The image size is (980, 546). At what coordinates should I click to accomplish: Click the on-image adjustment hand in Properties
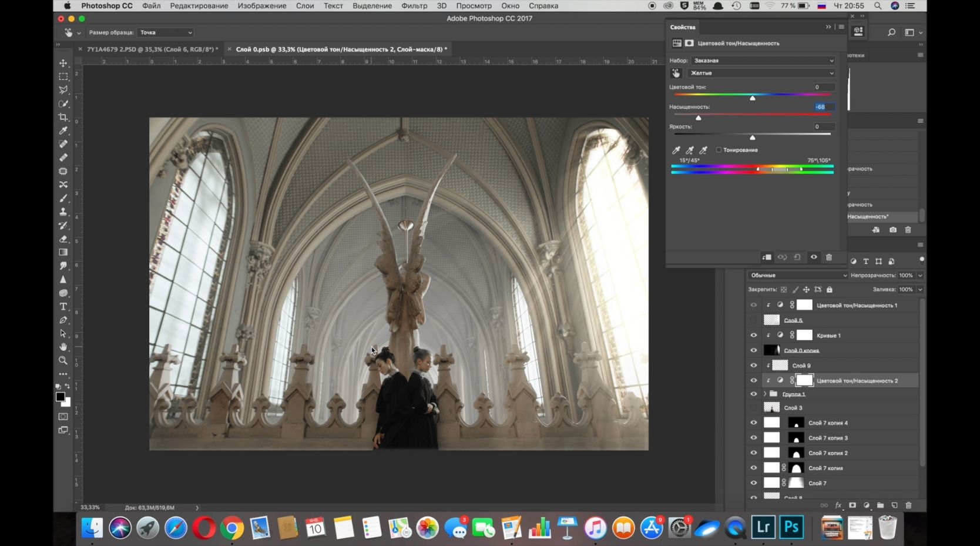click(x=676, y=73)
